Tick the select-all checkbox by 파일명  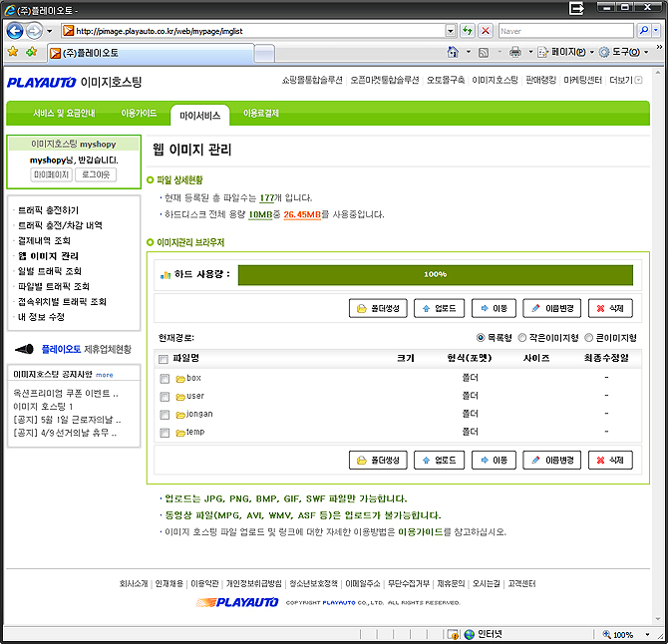(x=164, y=358)
